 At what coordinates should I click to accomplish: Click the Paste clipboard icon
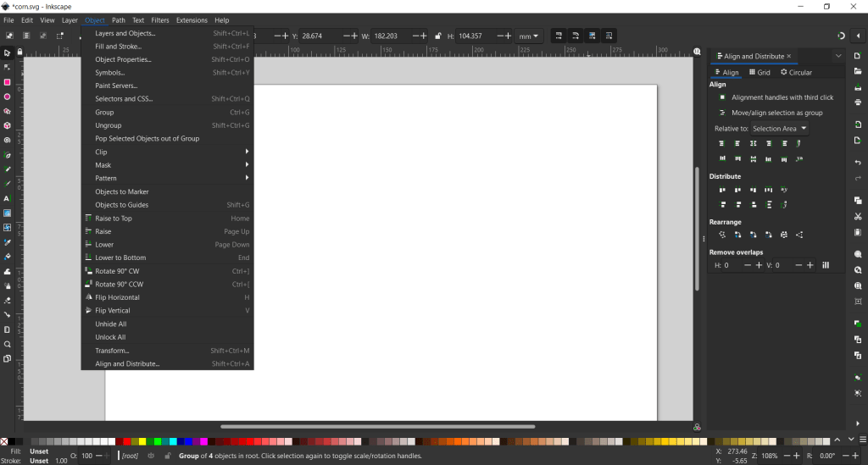coord(858,232)
